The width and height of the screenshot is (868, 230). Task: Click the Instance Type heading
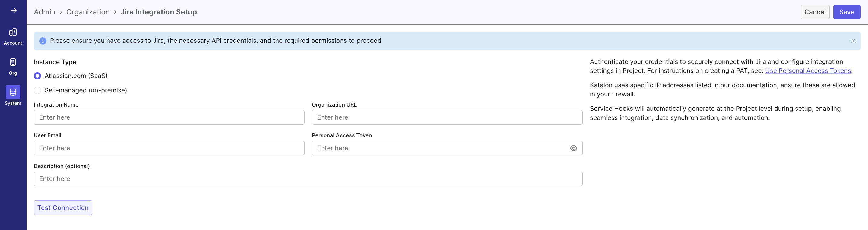[x=55, y=62]
